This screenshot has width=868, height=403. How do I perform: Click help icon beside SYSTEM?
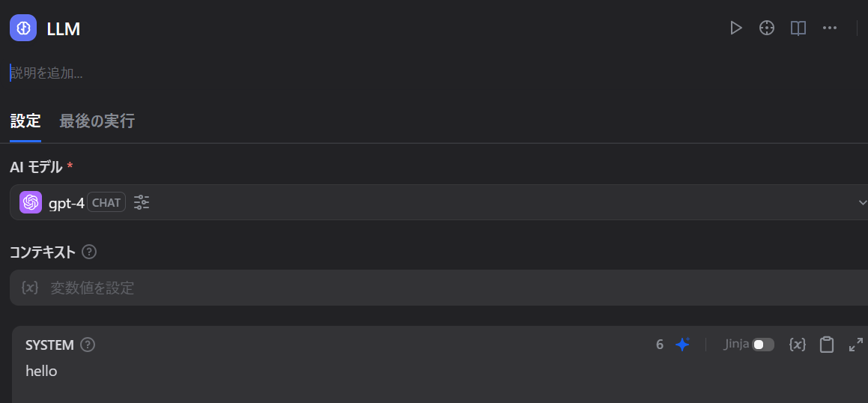coord(88,345)
